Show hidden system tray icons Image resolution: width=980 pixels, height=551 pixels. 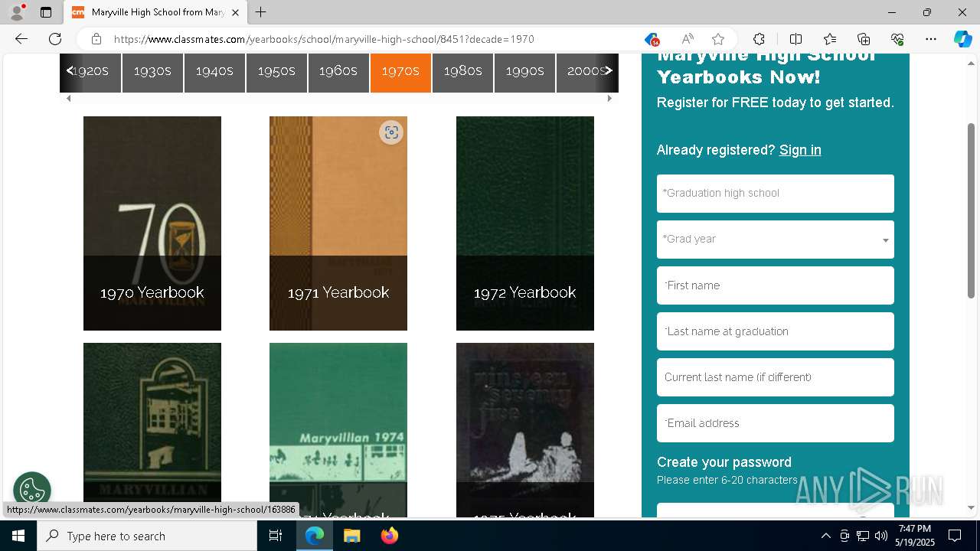pos(825,536)
